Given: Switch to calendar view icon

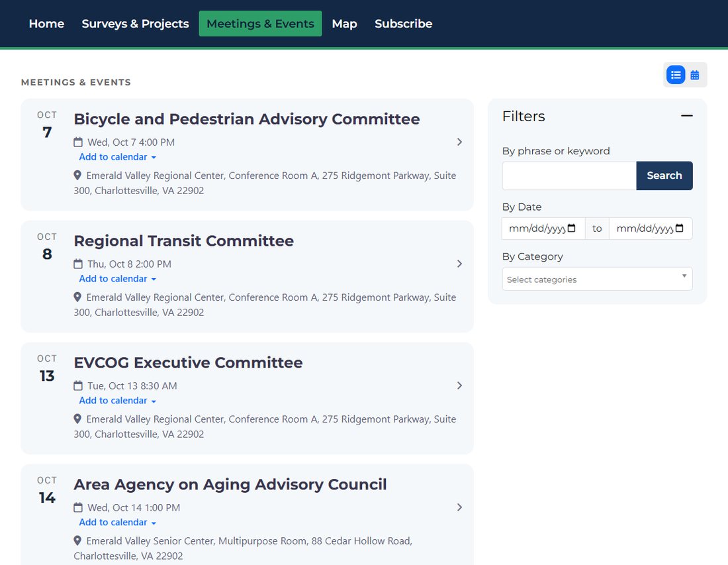Looking at the screenshot, I should (x=694, y=75).
